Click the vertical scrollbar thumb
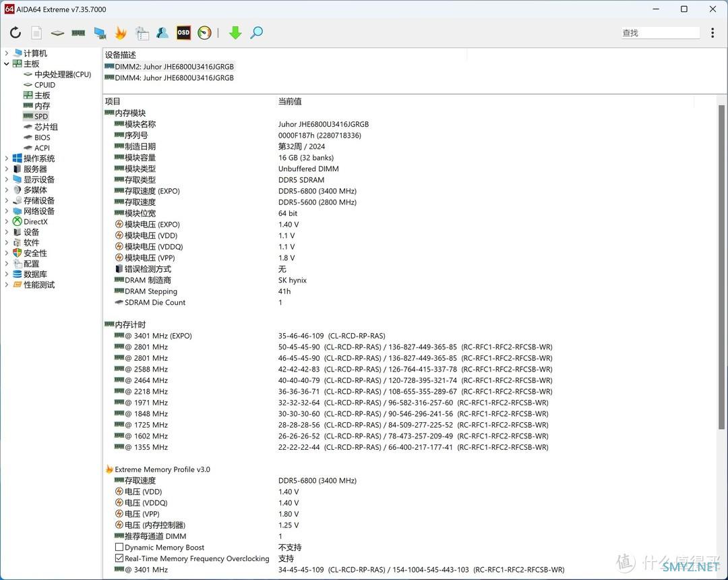 click(x=721, y=267)
